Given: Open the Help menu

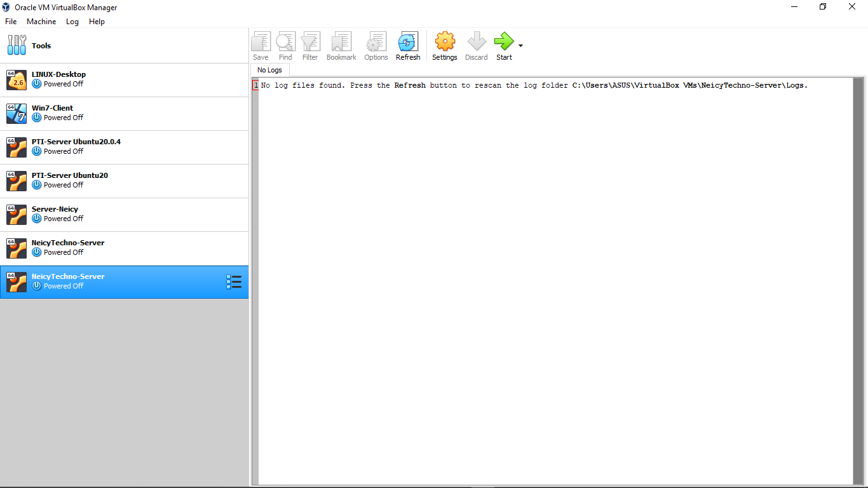Looking at the screenshot, I should pos(97,22).
